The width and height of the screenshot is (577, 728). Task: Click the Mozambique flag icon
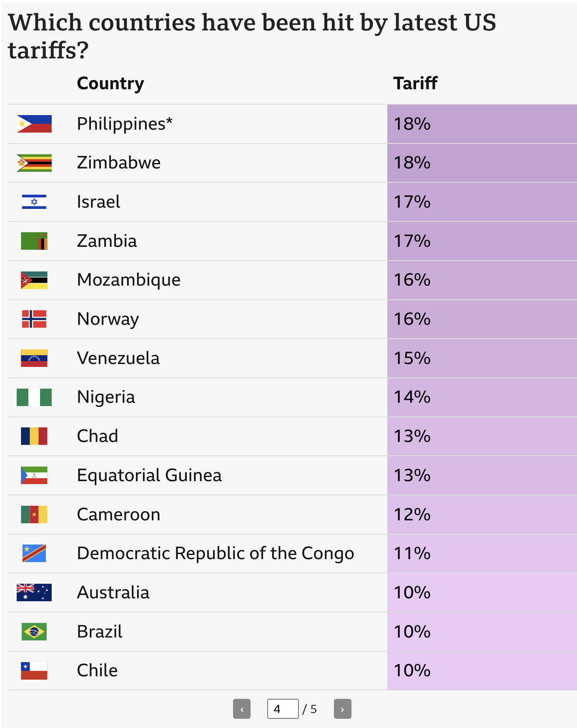coord(34,280)
